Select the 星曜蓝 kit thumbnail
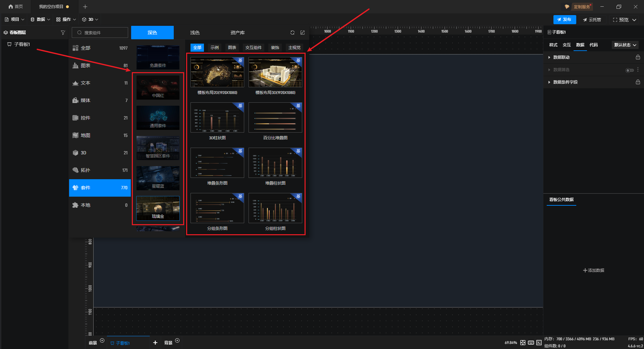Image resolution: width=644 pixels, height=349 pixels. tap(158, 178)
